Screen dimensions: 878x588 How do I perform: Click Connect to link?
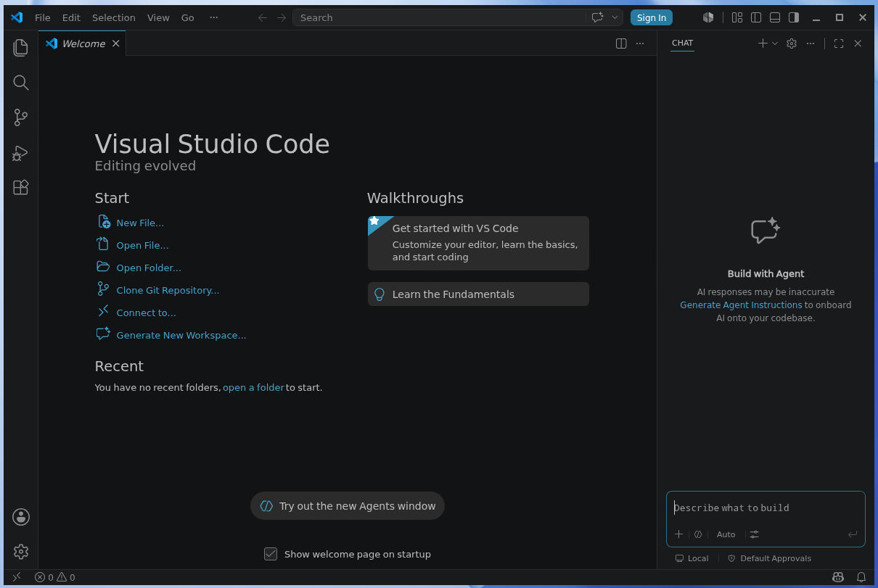[146, 312]
